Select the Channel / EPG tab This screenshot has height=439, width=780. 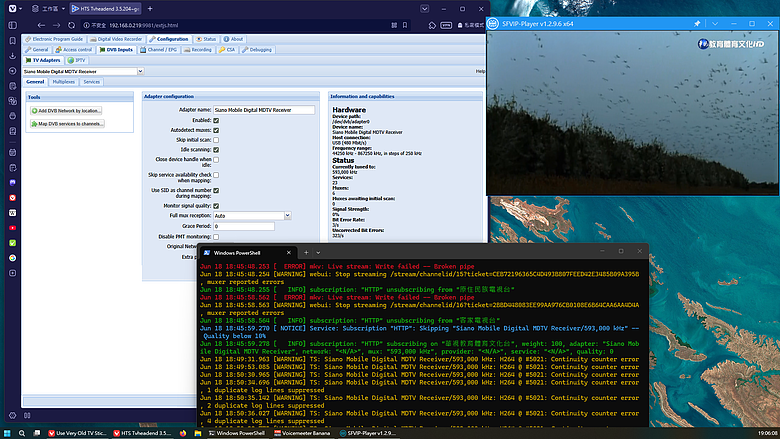(x=159, y=50)
